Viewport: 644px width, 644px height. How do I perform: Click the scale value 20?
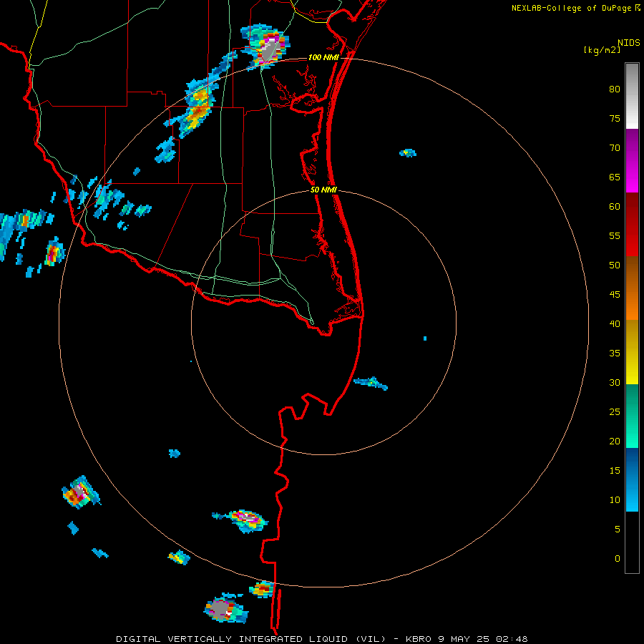(615, 441)
